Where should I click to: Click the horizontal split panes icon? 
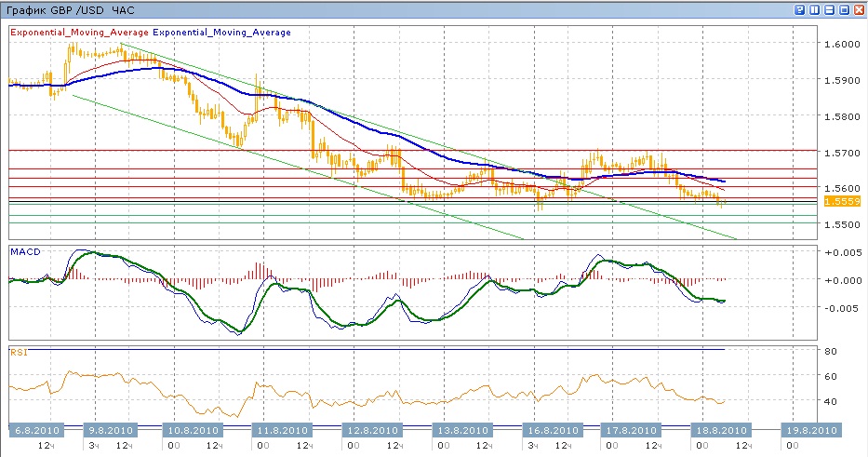point(829,9)
